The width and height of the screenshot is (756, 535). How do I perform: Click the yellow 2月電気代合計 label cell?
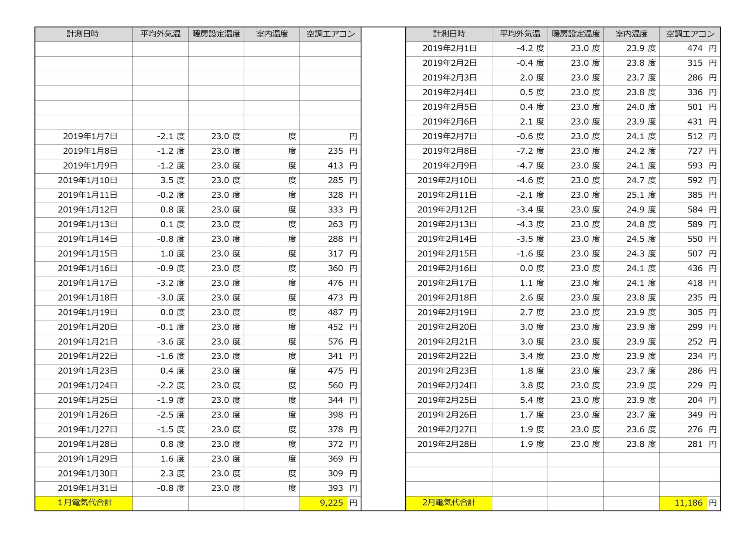[x=449, y=503]
